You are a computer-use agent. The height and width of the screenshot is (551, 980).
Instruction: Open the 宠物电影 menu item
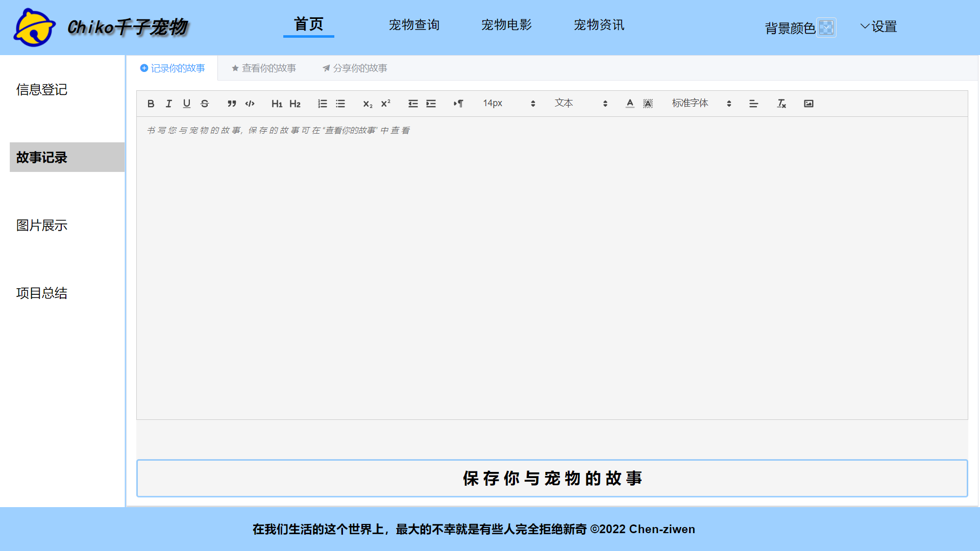point(506,24)
